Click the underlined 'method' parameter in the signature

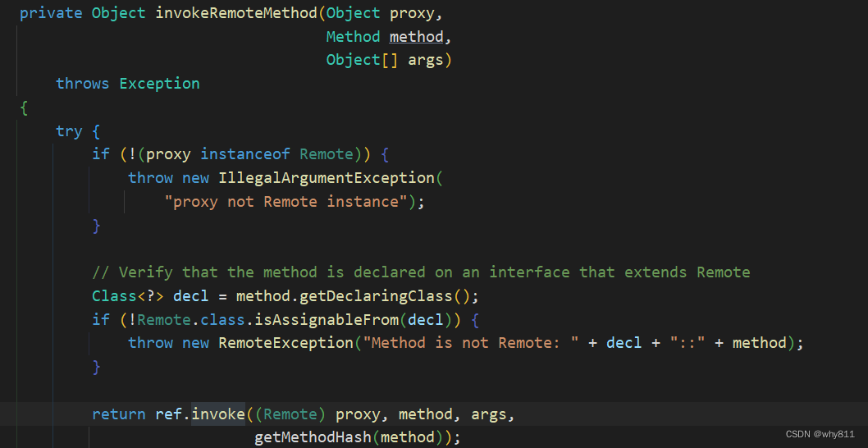click(x=416, y=37)
